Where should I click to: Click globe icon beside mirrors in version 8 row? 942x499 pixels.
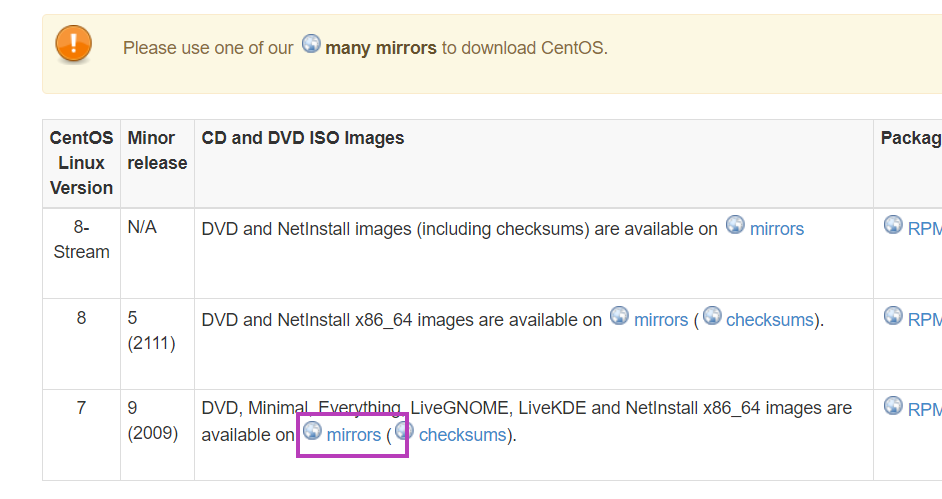619,315
